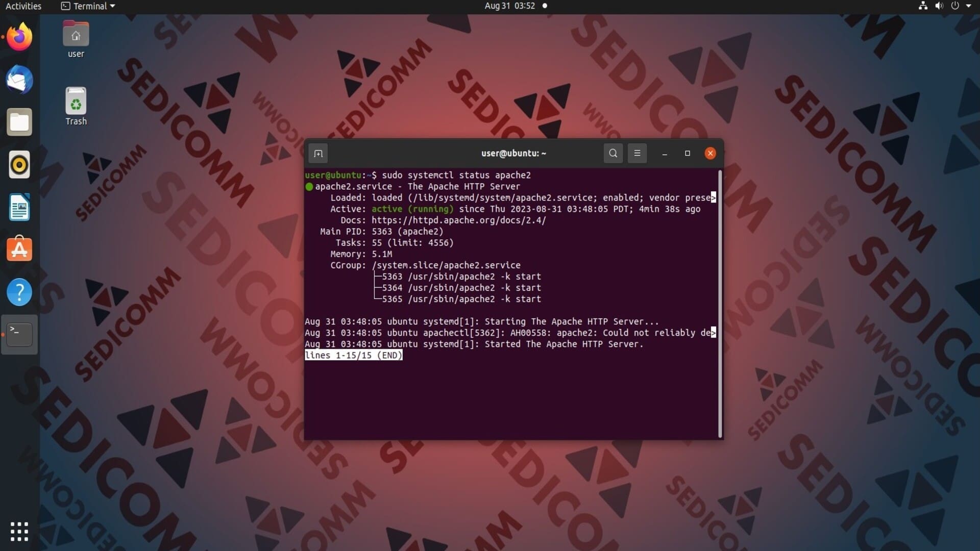Open the user home folder on desktop

pos(76,39)
